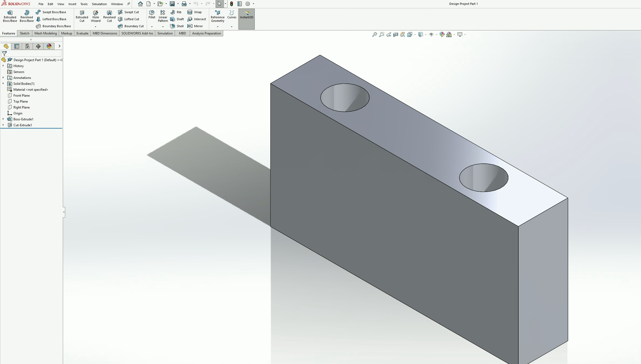Click the Zoom to Fit icon
This screenshot has width=641, height=364.
(x=375, y=34)
